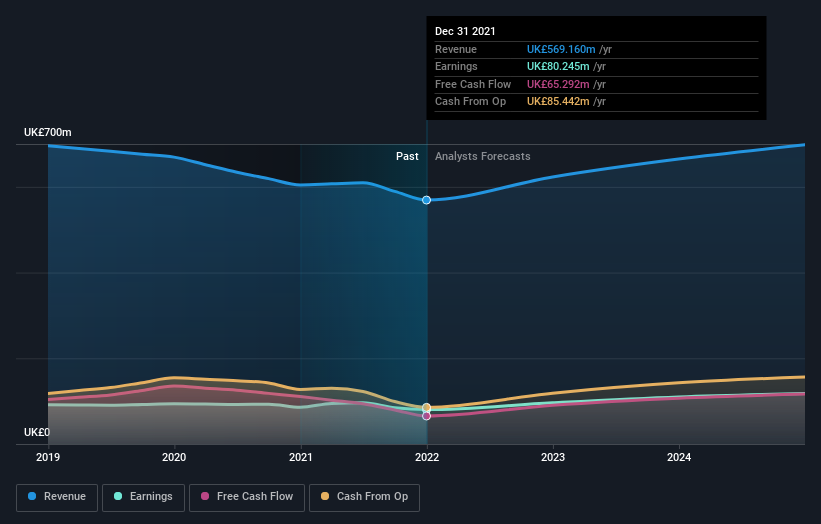Click the UK£700m y-axis label

pyautogui.click(x=48, y=132)
